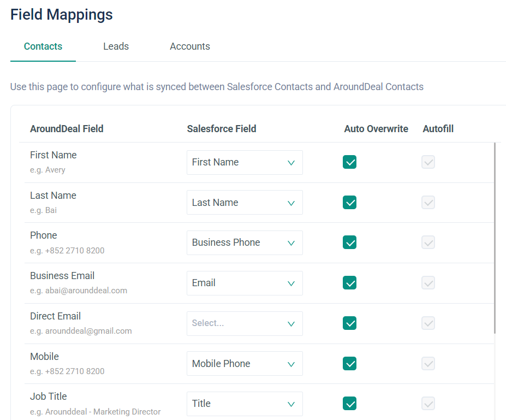The width and height of the screenshot is (506, 420).
Task: Expand the Last Name Salesforce field dropdown
Action: click(x=245, y=203)
